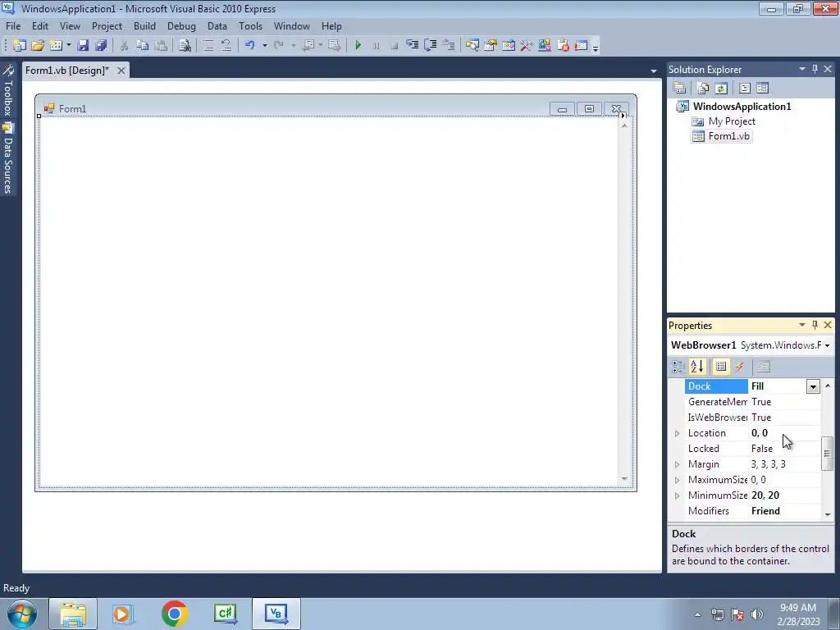Open the WebBrowser1 object selector dropdown

(827, 345)
